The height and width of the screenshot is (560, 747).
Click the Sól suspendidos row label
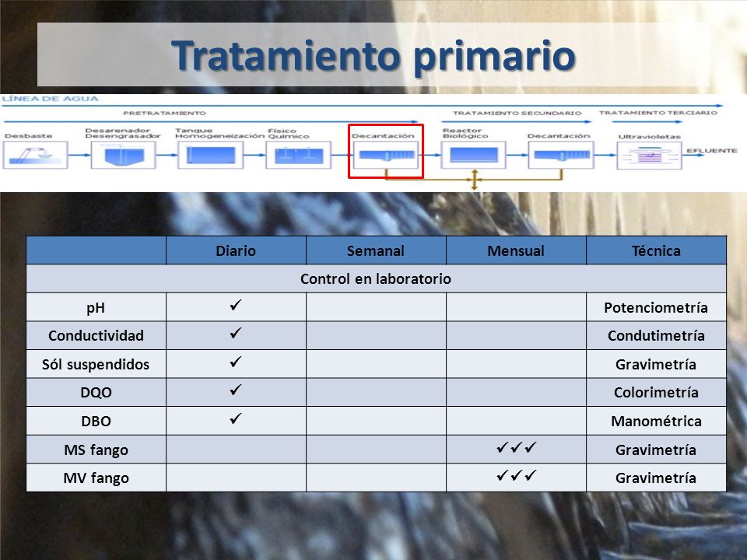(96, 364)
